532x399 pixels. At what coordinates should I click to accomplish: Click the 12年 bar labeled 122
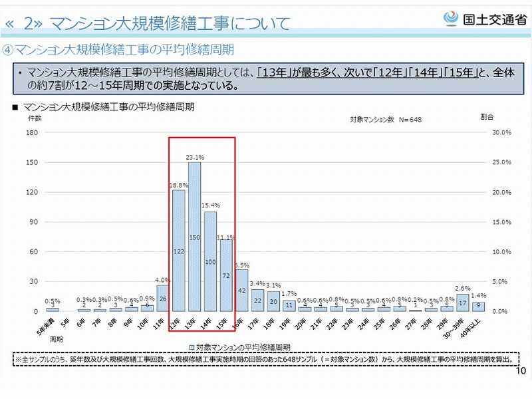point(179,251)
